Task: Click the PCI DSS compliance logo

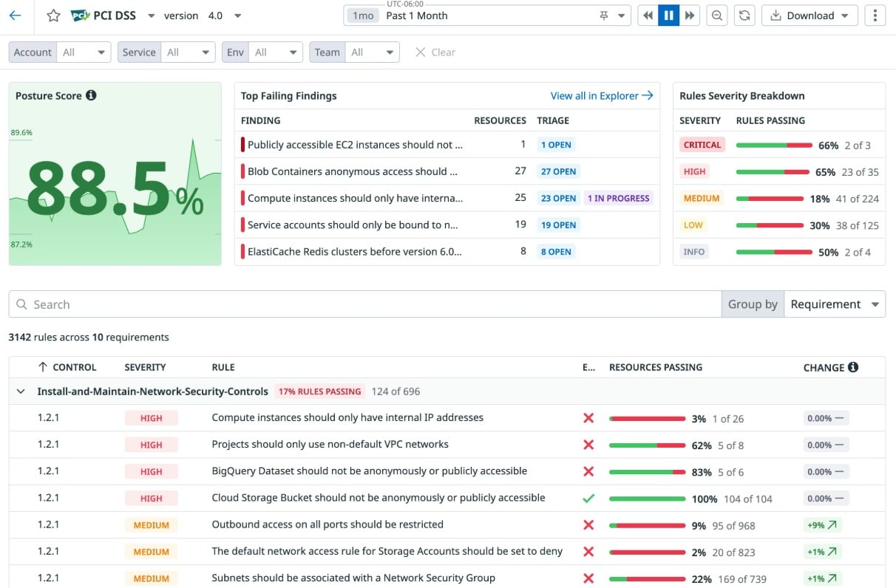Action: pyautogui.click(x=81, y=13)
